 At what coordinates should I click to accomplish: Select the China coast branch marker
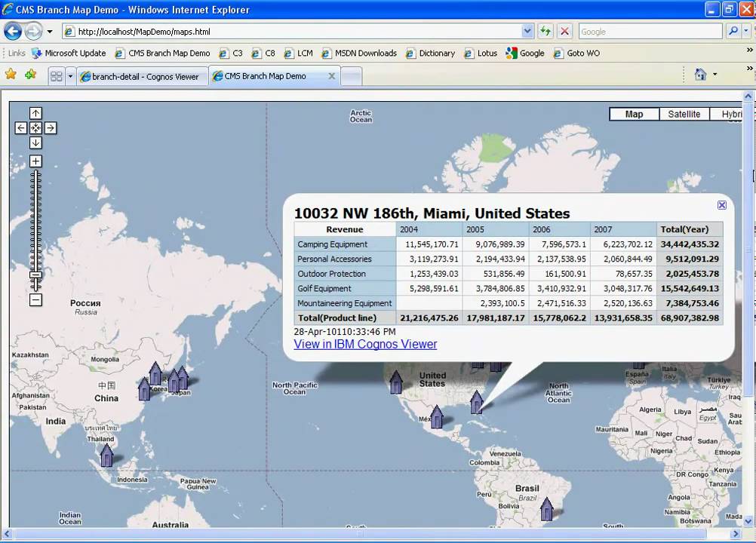coord(144,389)
